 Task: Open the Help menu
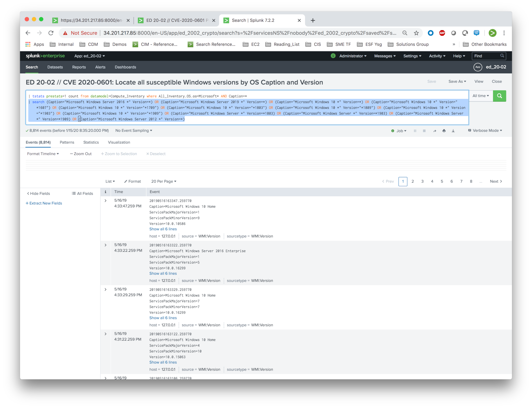click(459, 56)
